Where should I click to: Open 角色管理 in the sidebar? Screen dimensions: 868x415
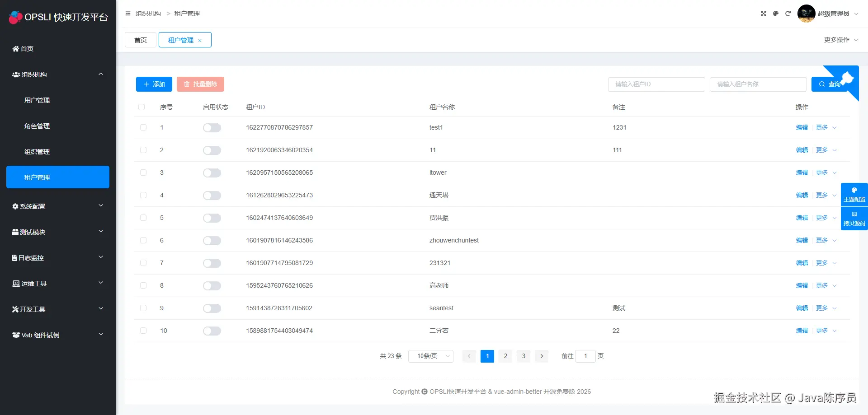[x=58, y=126]
